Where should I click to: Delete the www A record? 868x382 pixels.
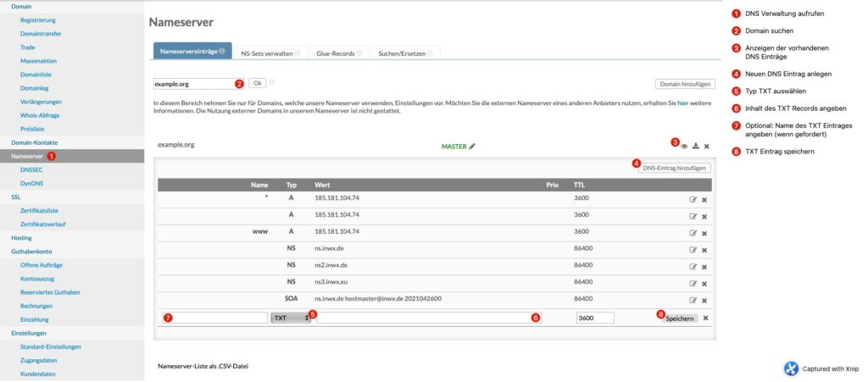[704, 233]
